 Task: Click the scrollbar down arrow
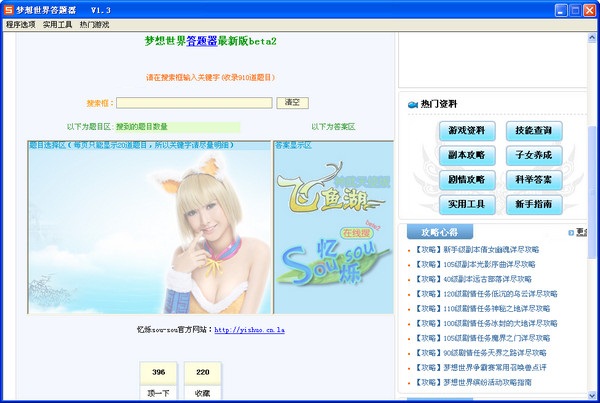point(592,395)
